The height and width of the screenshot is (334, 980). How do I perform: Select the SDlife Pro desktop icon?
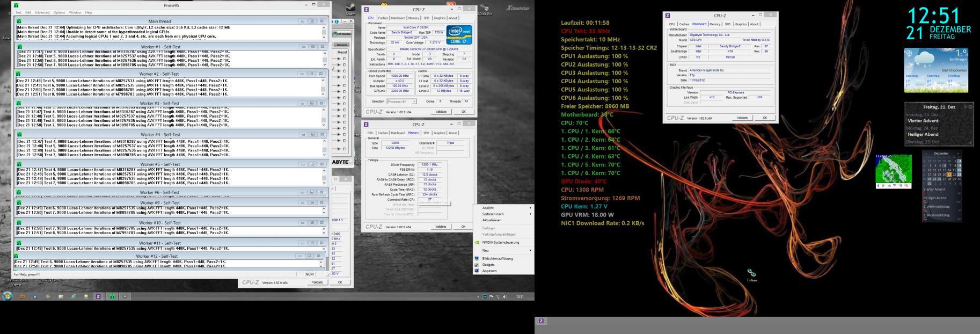(x=484, y=9)
